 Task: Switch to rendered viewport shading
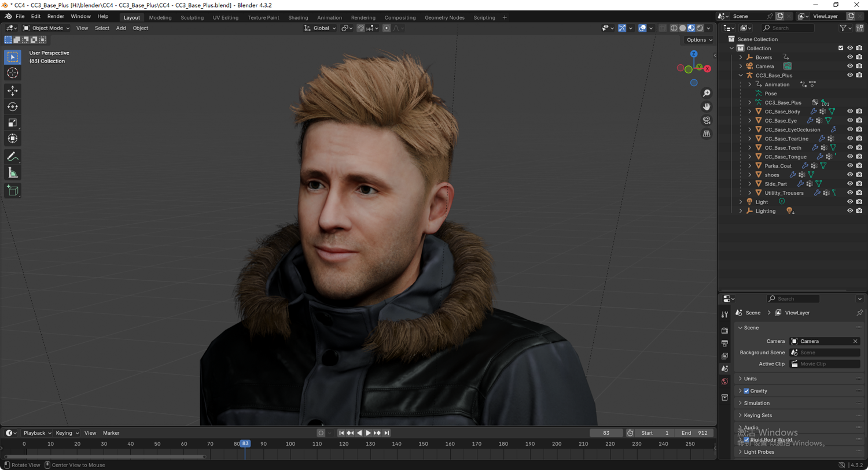coord(700,28)
